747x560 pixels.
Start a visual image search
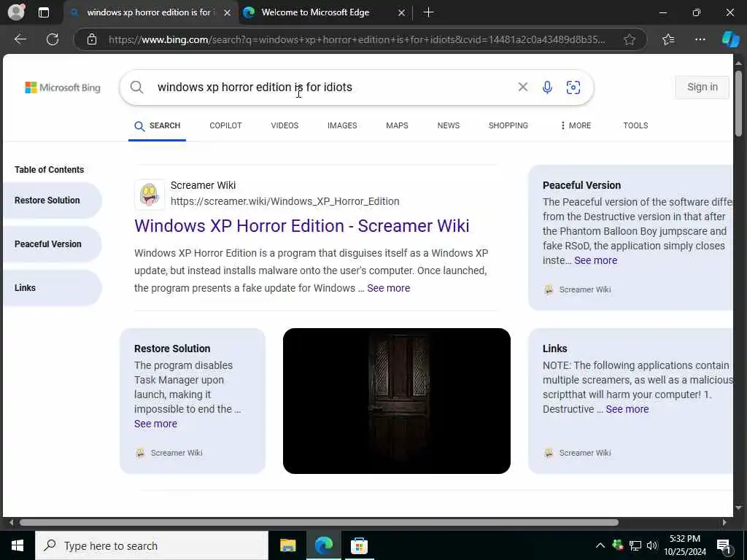coord(573,87)
